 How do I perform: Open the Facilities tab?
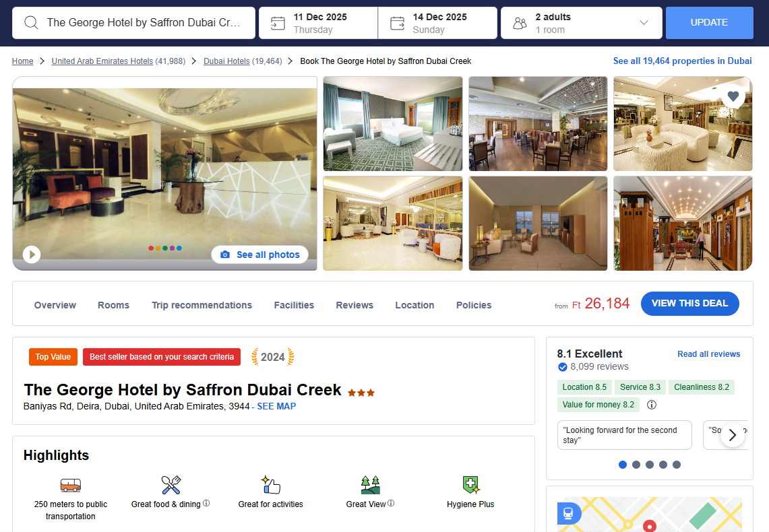pos(294,304)
